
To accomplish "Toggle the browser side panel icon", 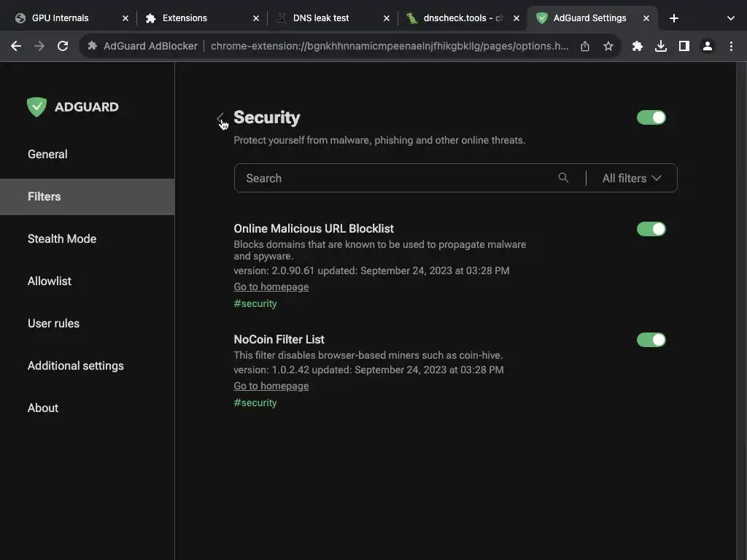I will 684,46.
